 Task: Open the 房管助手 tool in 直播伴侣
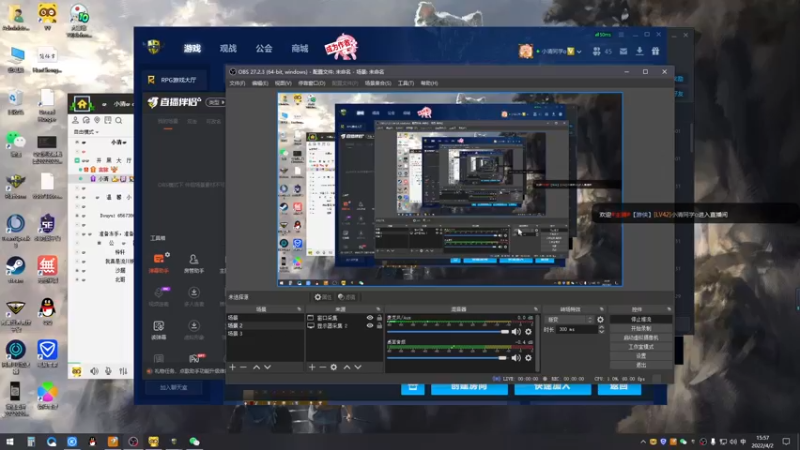tap(194, 264)
